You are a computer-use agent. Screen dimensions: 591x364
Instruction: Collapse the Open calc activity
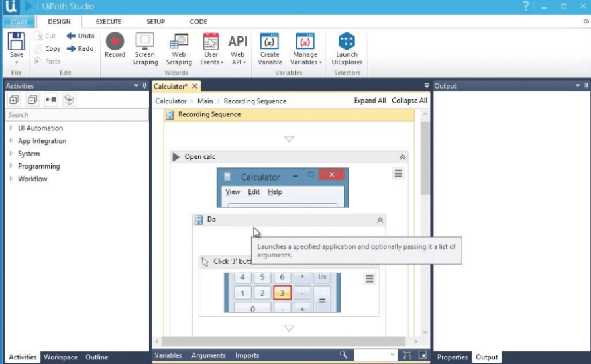[403, 157]
